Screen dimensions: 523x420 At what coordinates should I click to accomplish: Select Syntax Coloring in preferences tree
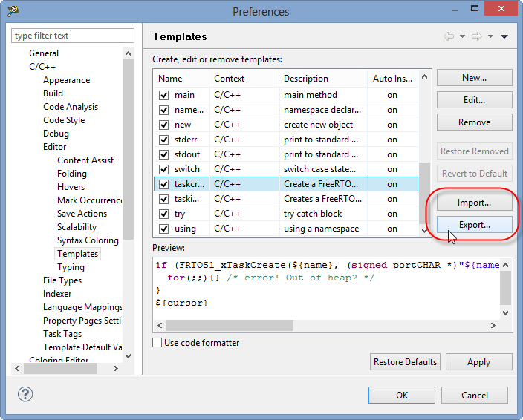(88, 240)
